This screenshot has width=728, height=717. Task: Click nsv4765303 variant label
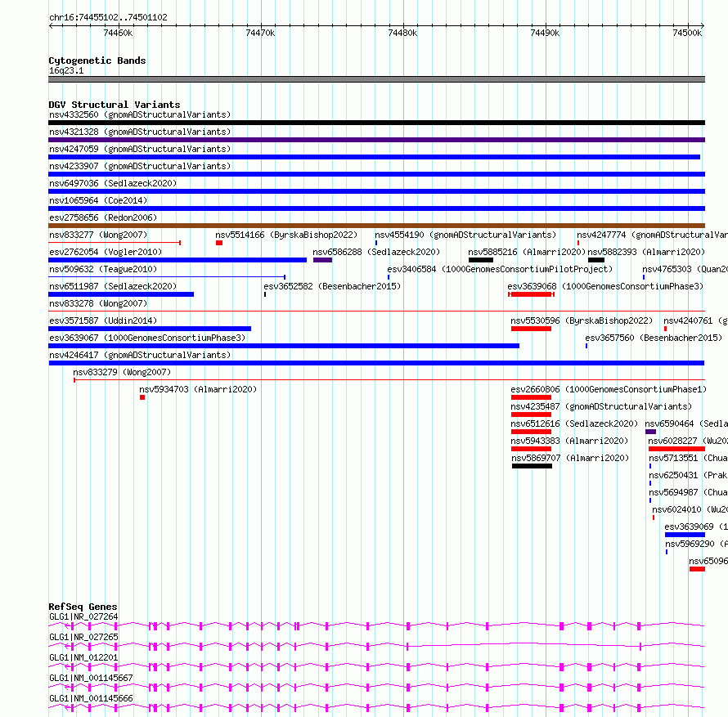(685, 269)
